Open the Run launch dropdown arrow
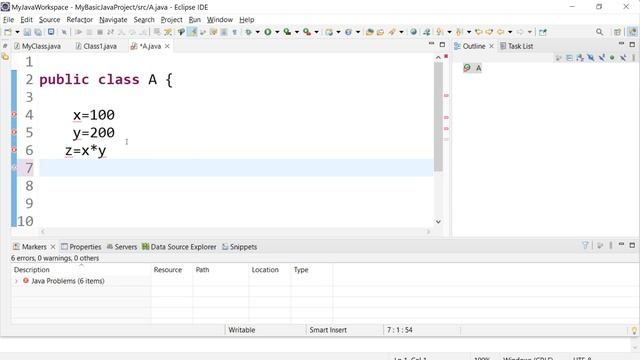 pyautogui.click(x=277, y=32)
